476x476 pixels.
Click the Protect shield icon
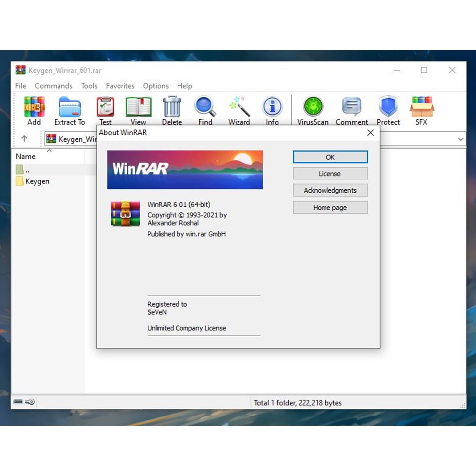388,107
